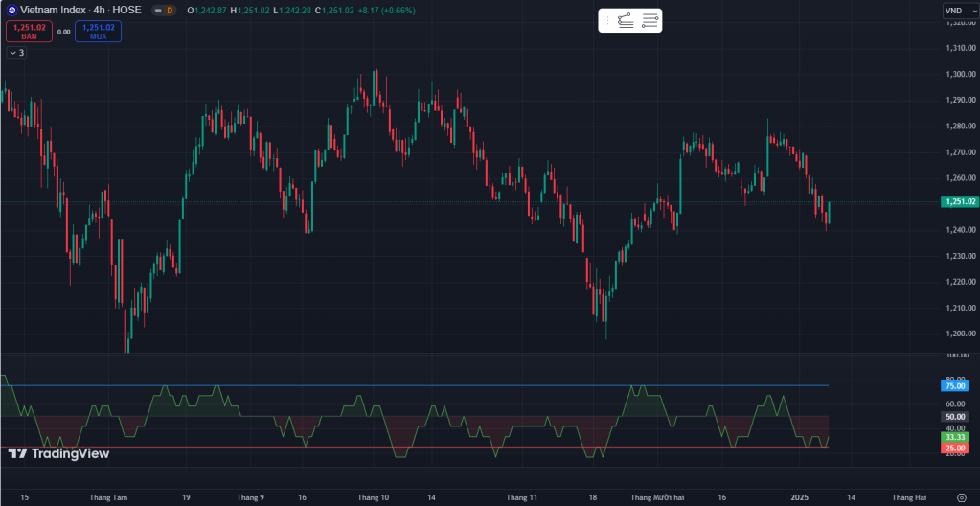Image resolution: width=980 pixels, height=506 pixels.
Task: Click the drag handle of the floating toolbar
Action: (x=605, y=20)
